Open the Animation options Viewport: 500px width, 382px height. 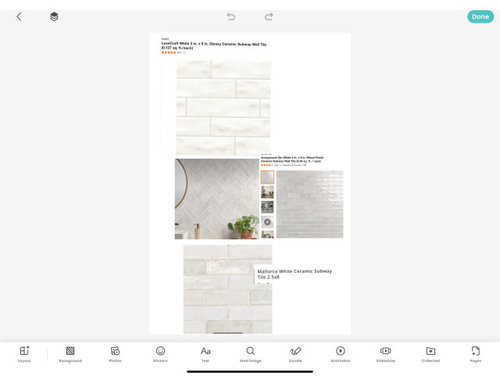coord(340,354)
